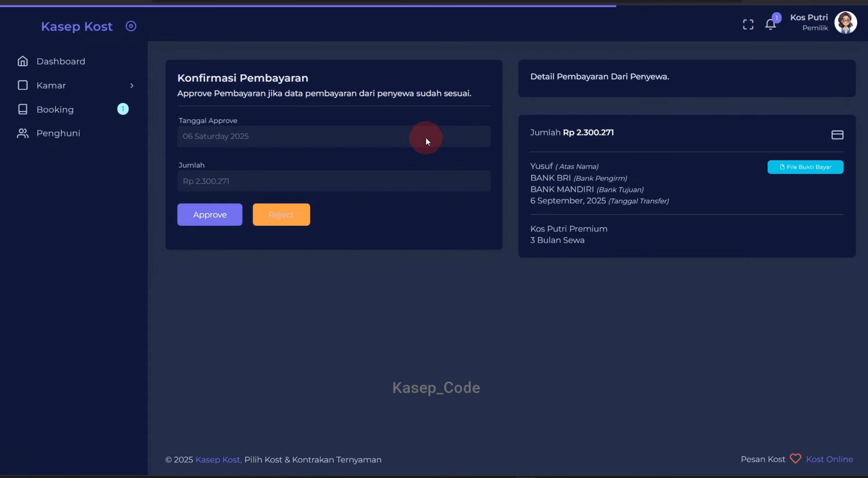
Task: Click the Dashboard home icon
Action: 23,61
